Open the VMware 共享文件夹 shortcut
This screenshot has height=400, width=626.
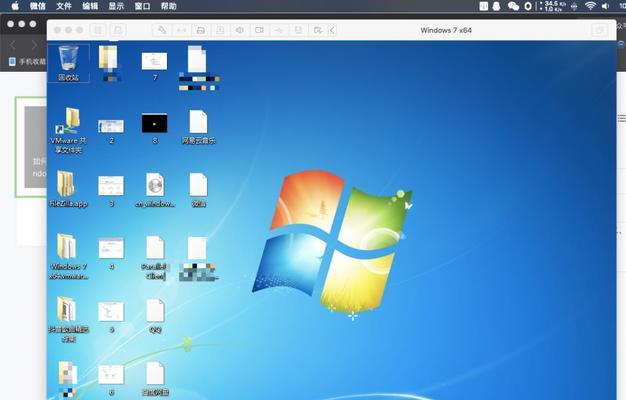tap(68, 131)
